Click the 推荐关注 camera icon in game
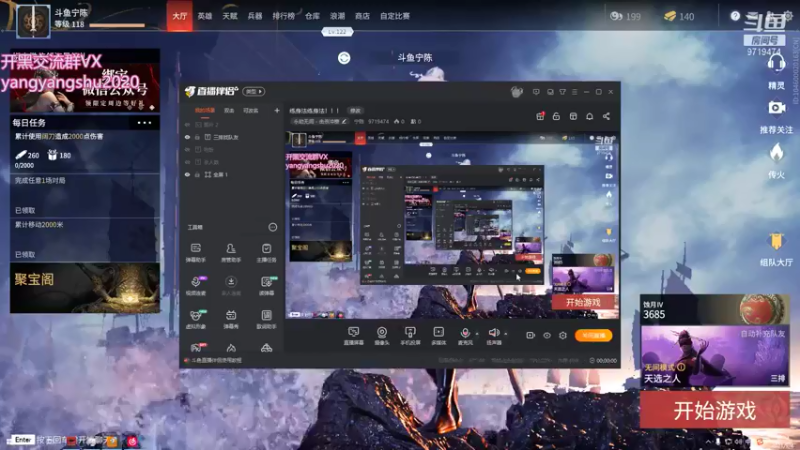This screenshot has height=450, width=800. 776,108
